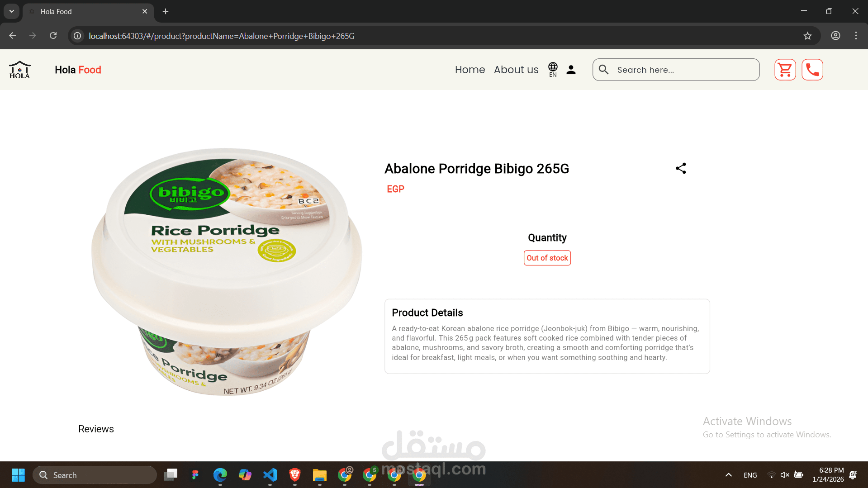Show hidden system tray icons
The image size is (868, 488).
point(728,475)
